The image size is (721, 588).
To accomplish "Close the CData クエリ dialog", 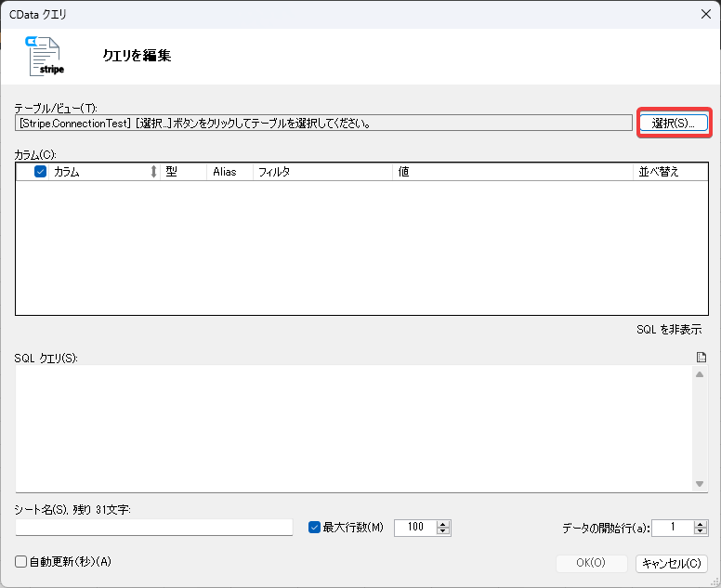I will point(706,14).
